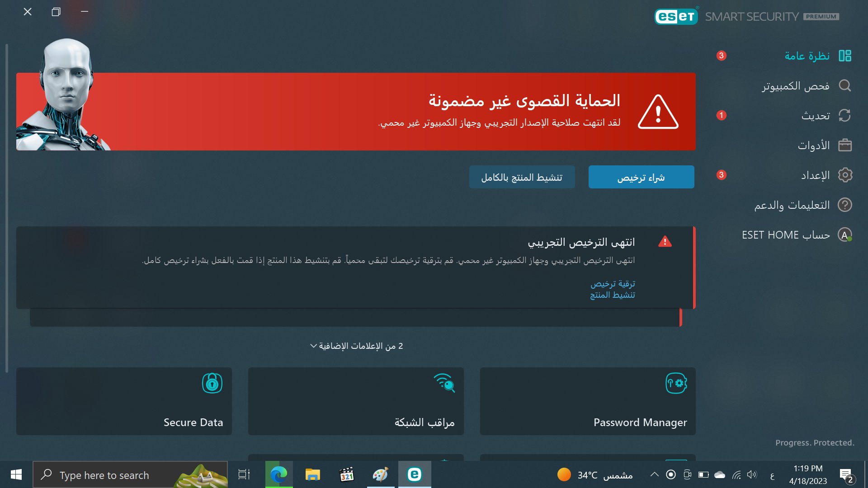
Task: Switch the Arabic input language indicator
Action: [772, 475]
